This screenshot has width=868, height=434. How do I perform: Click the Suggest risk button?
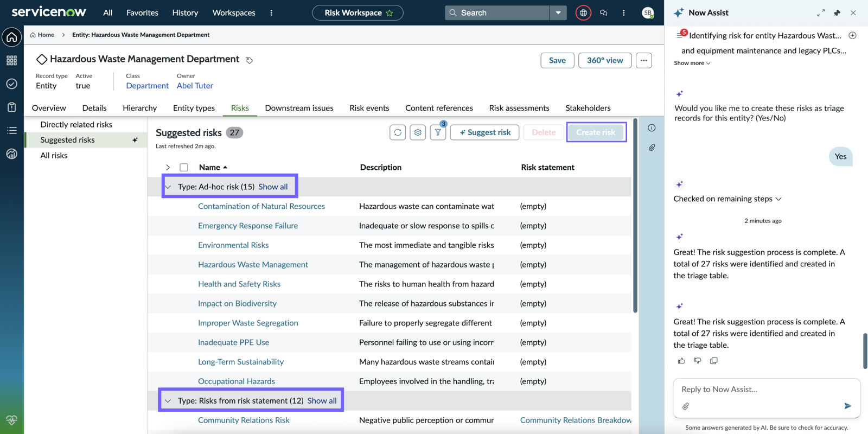pyautogui.click(x=484, y=132)
